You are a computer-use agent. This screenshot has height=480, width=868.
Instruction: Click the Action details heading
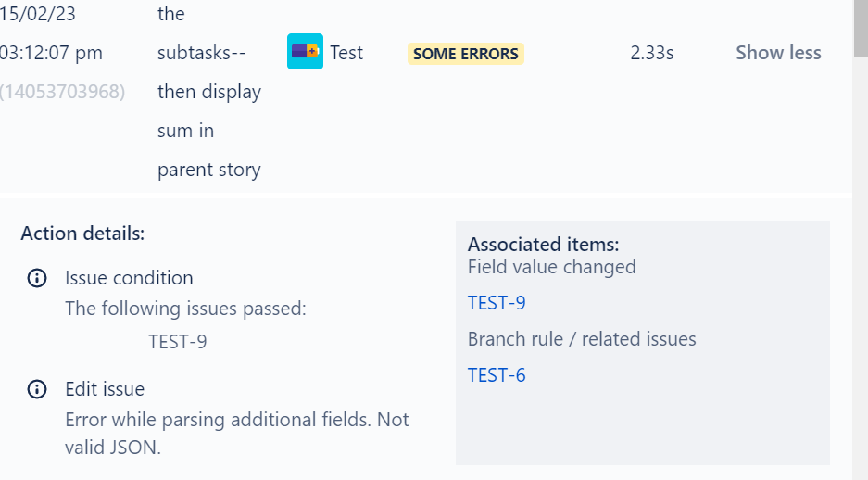(x=82, y=234)
